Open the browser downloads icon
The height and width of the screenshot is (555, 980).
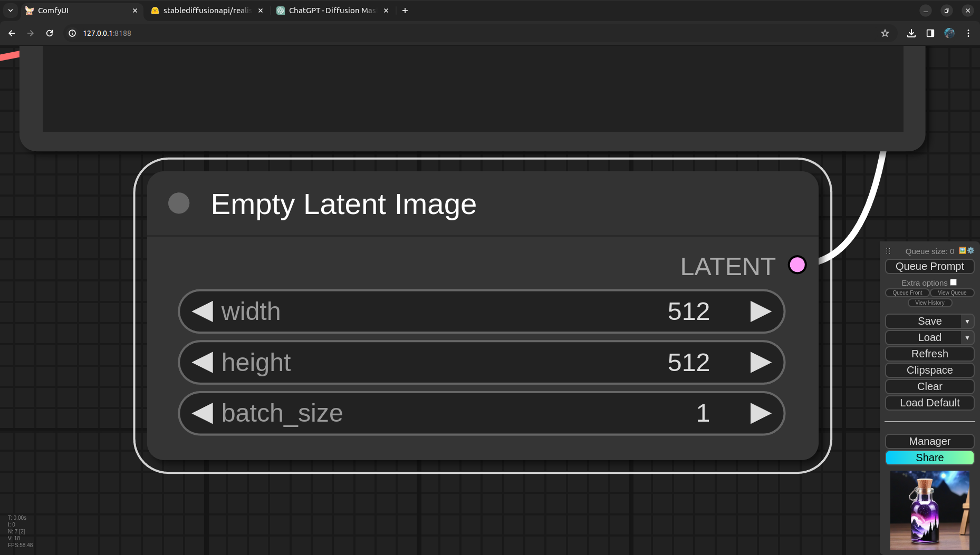911,33
